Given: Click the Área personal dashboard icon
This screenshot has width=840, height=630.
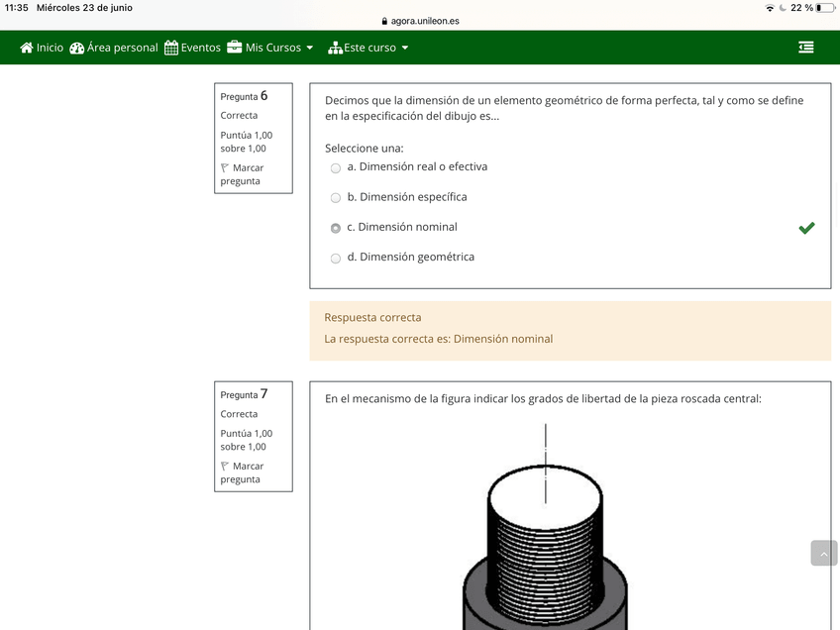Looking at the screenshot, I should [77, 48].
